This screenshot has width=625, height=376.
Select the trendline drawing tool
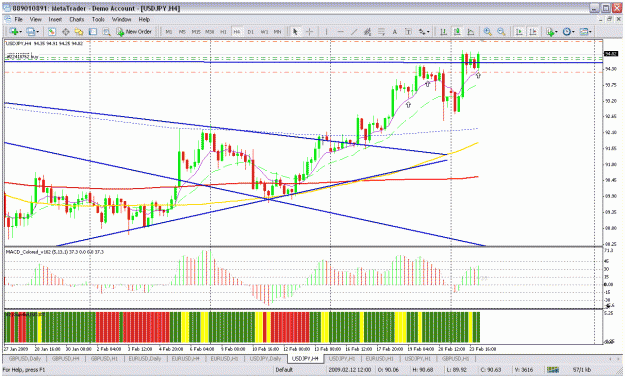354,31
